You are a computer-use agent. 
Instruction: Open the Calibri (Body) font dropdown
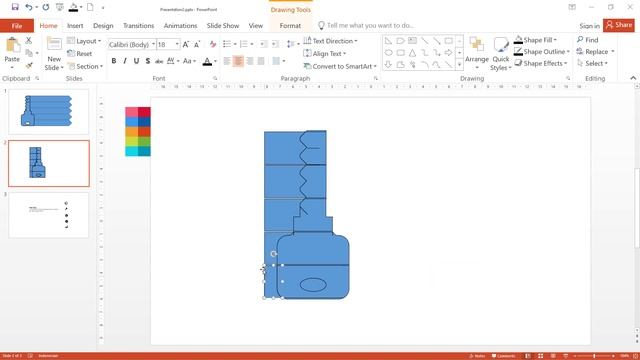coord(153,44)
